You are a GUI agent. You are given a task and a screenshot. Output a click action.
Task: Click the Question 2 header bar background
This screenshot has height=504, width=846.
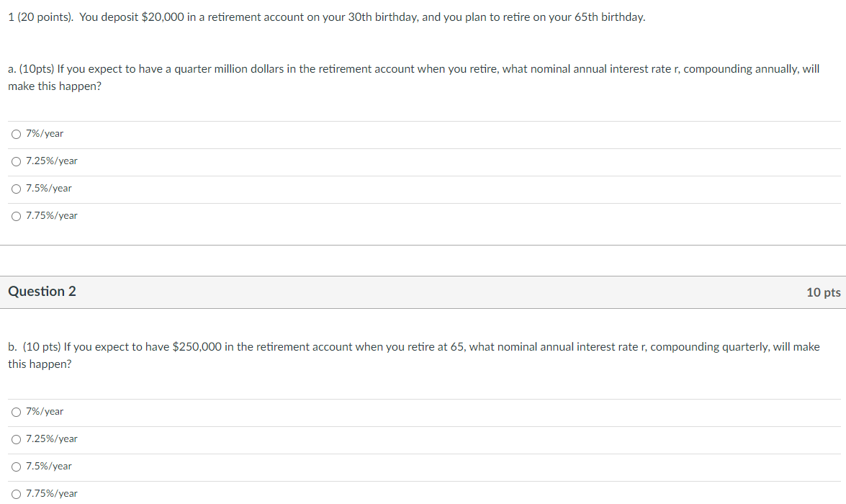(432, 292)
